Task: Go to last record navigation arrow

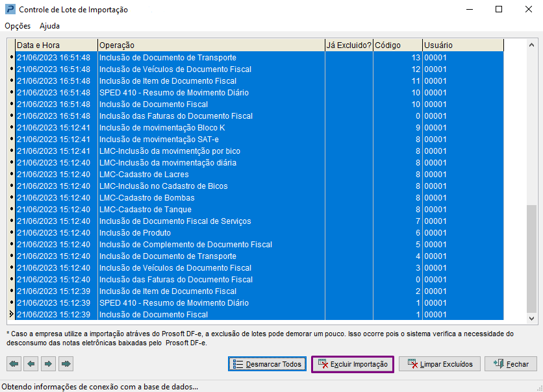Action: point(66,363)
